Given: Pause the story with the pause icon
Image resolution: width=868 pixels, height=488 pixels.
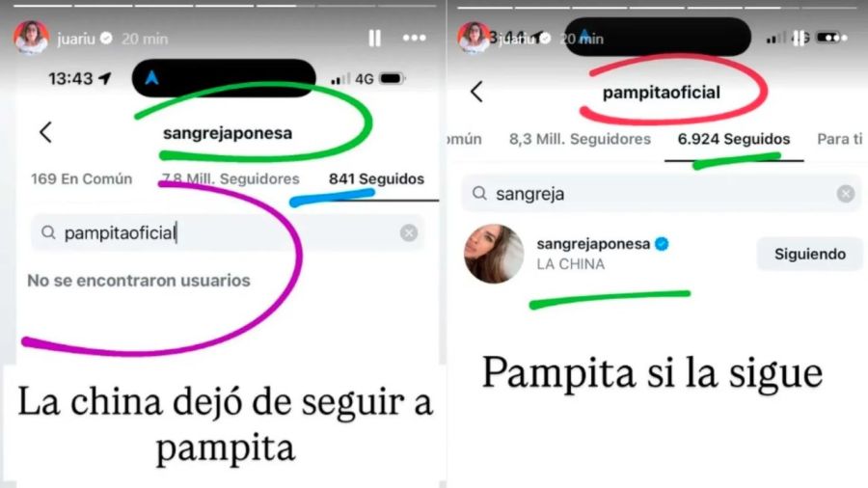Looking at the screenshot, I should (x=375, y=38).
